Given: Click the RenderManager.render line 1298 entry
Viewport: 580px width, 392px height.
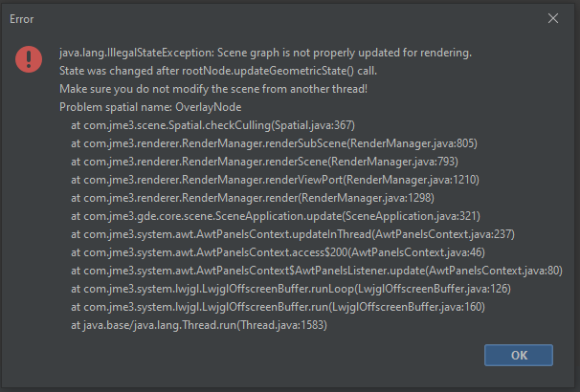Looking at the screenshot, I should coord(253,198).
